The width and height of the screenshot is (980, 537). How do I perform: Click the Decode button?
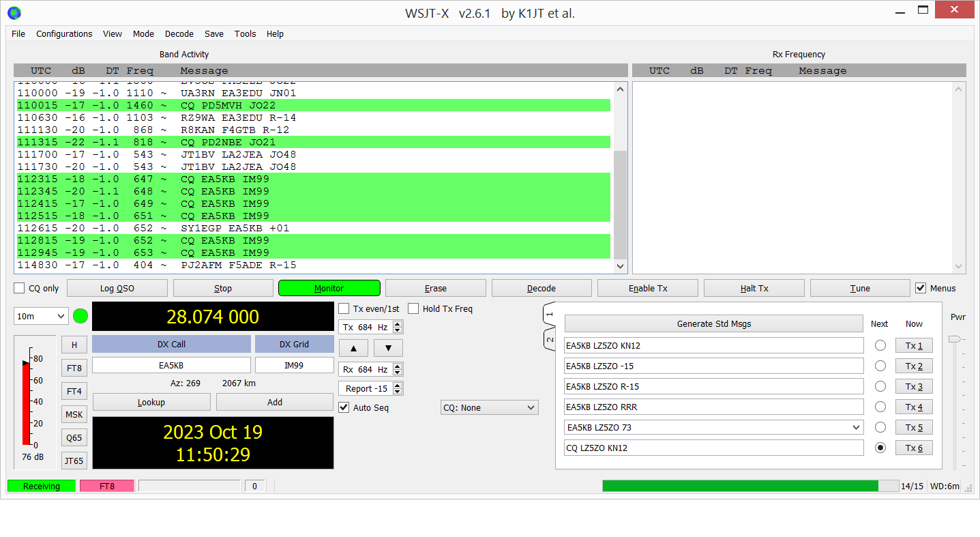(541, 289)
